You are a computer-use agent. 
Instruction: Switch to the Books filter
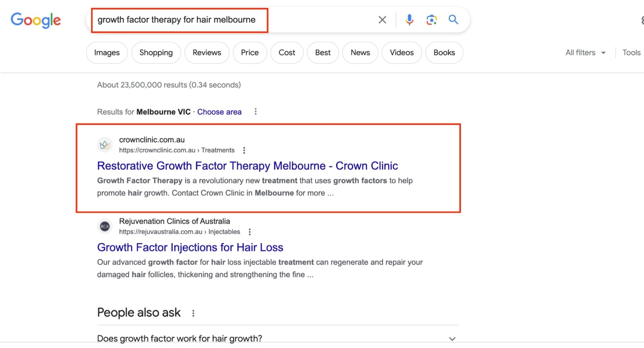[x=444, y=53]
